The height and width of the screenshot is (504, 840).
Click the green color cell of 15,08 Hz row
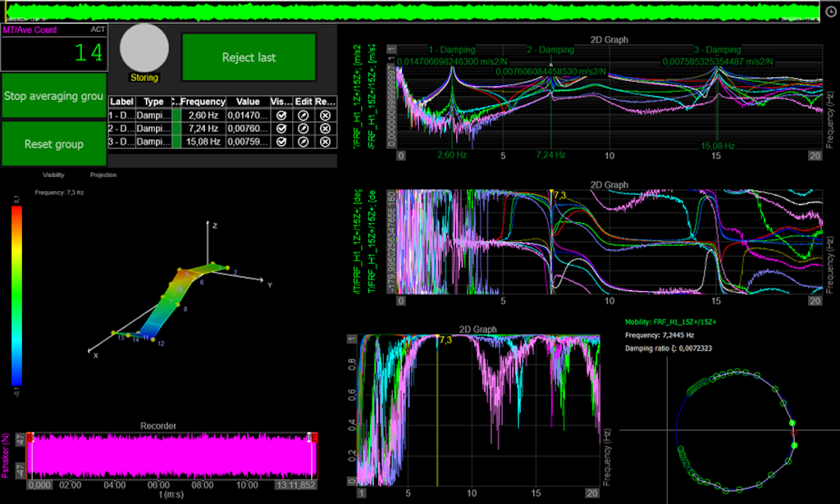pyautogui.click(x=176, y=142)
